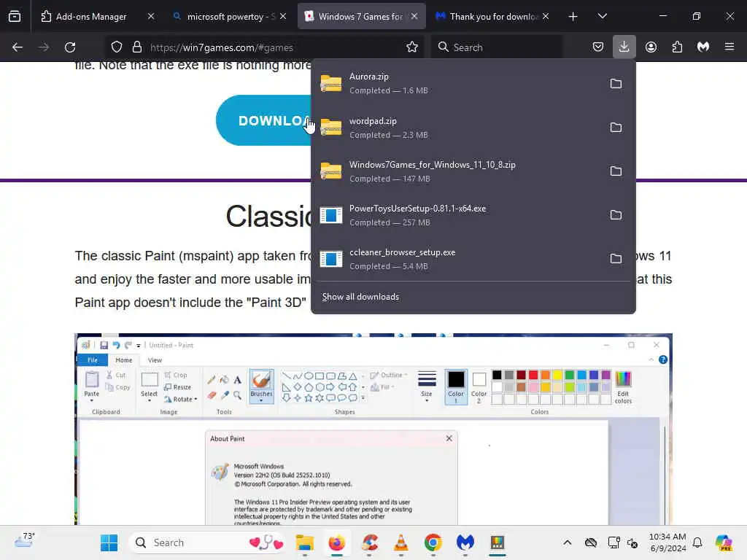Image resolution: width=747 pixels, height=560 pixels.
Task: Switch to microsoft powertoy tab
Action: (x=231, y=17)
